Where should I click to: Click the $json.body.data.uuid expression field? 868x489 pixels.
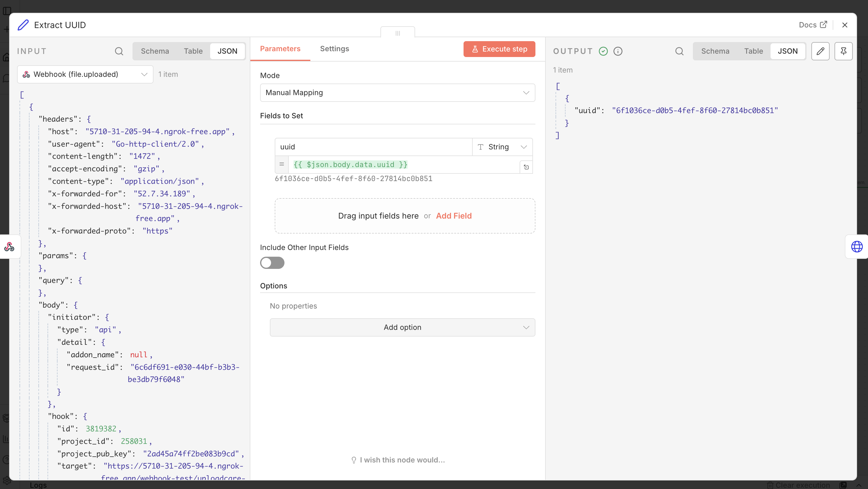click(x=404, y=165)
